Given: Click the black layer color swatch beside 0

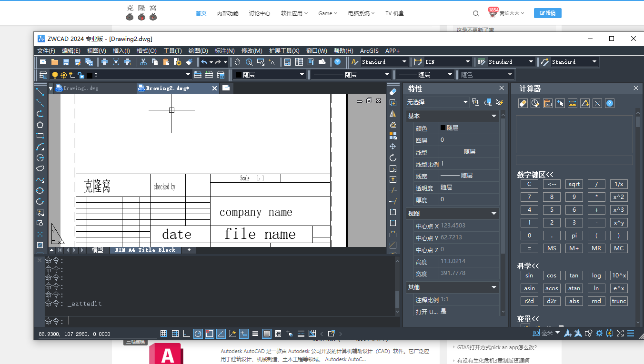Looking at the screenshot, I should (x=90, y=75).
